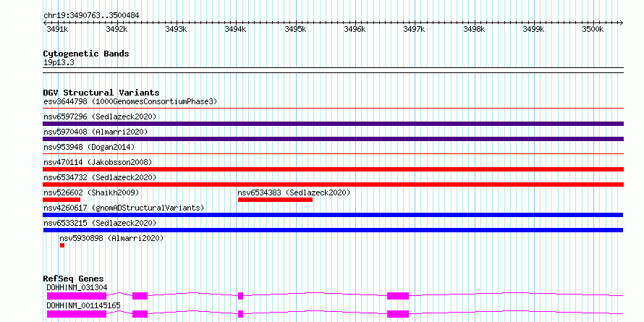Click the 3492k ruler tick label

(116, 29)
